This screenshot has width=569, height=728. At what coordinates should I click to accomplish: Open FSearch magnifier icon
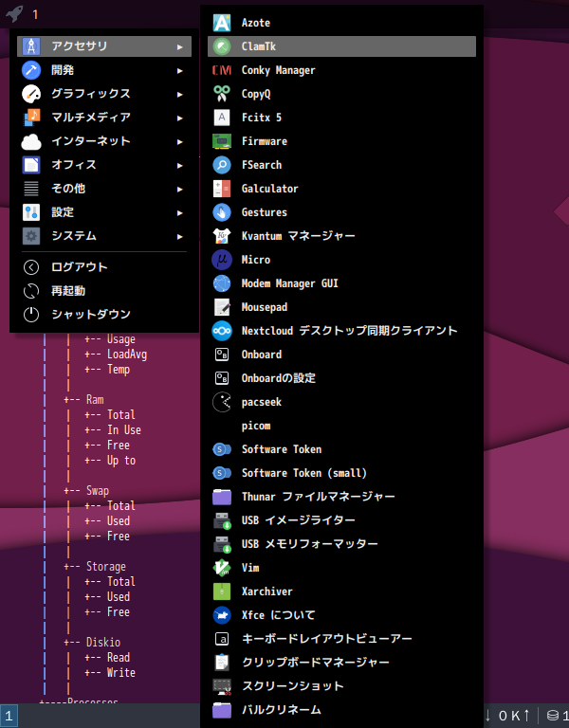[x=222, y=165]
